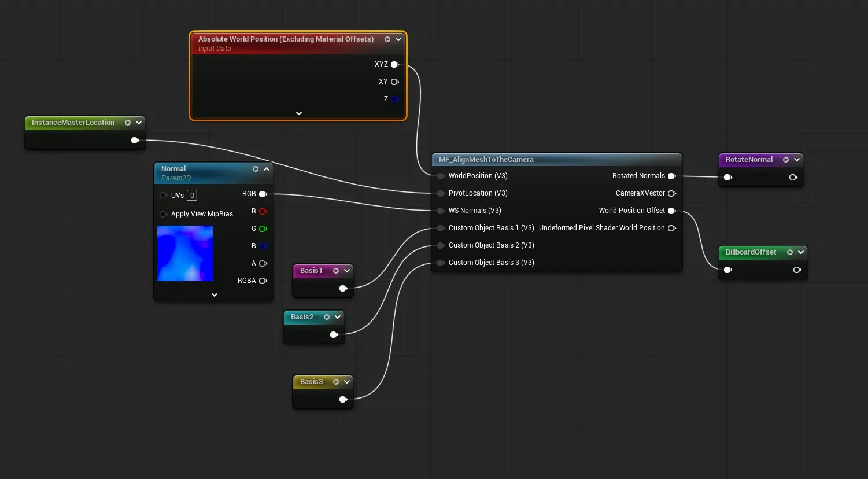Click the XYZ output pin on Absolute World Position
Image resolution: width=868 pixels, height=479 pixels.
(395, 64)
